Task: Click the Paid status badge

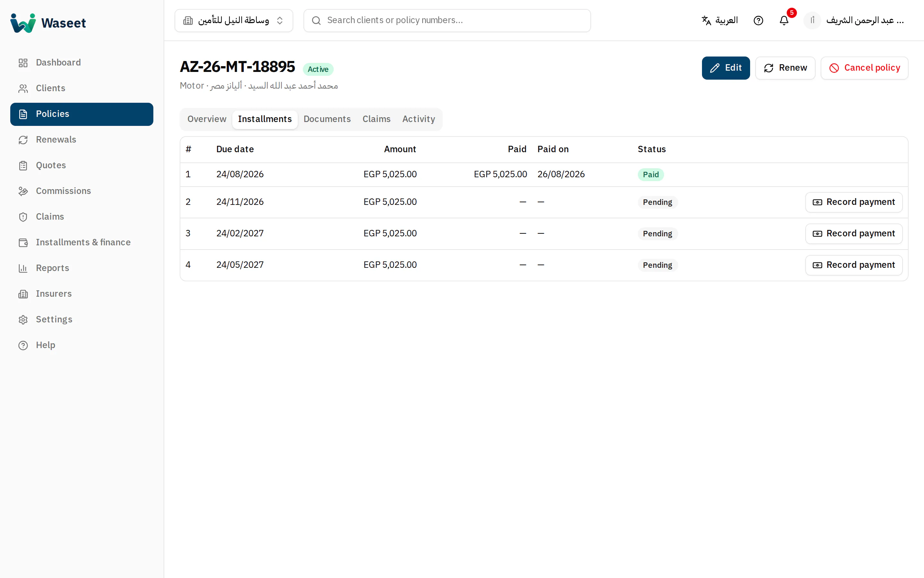Action: pos(651,174)
